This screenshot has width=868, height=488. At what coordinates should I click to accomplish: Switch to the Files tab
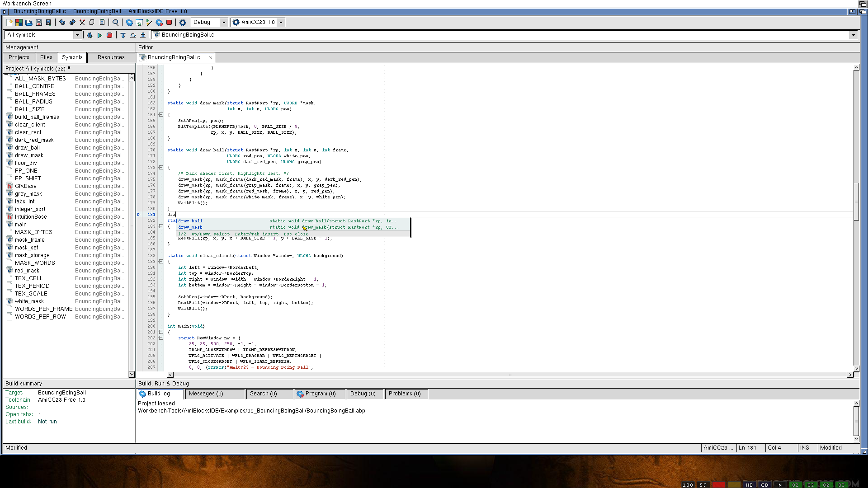tap(46, 57)
